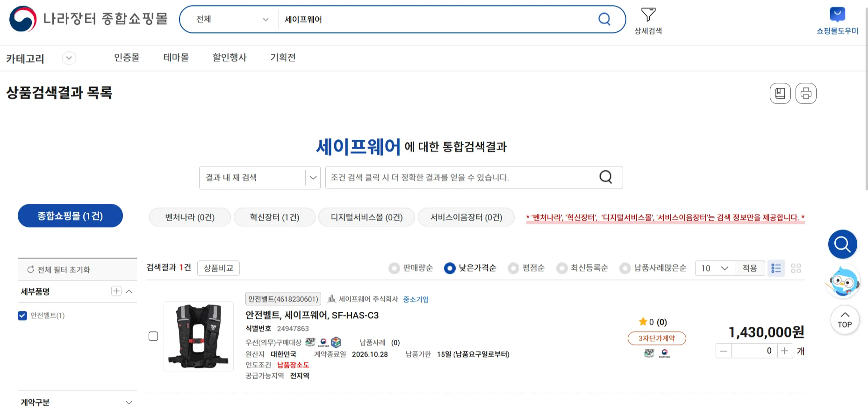Image resolution: width=868 pixels, height=410 pixels.
Task: Click the page vertical scrollbar
Action: [866, 98]
